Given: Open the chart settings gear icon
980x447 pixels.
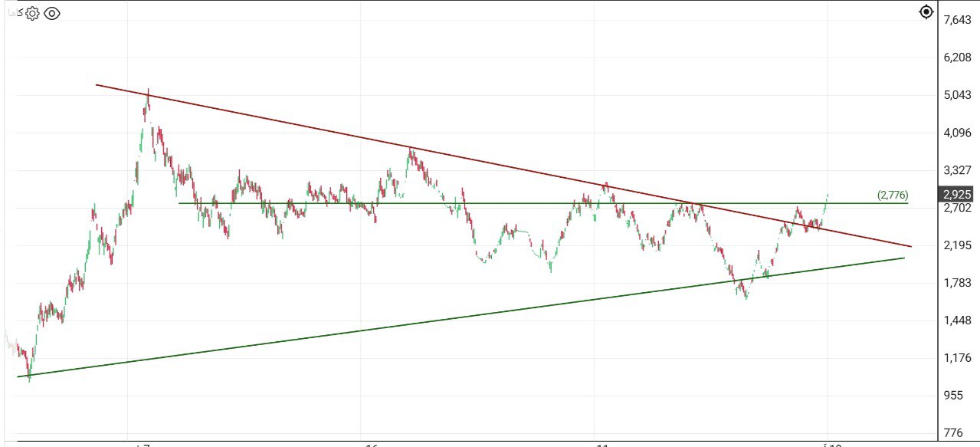Looking at the screenshot, I should tap(31, 13).
